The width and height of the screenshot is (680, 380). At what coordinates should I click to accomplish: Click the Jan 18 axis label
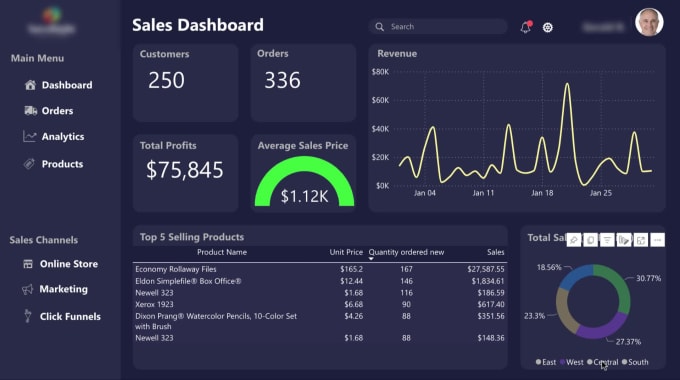point(542,193)
